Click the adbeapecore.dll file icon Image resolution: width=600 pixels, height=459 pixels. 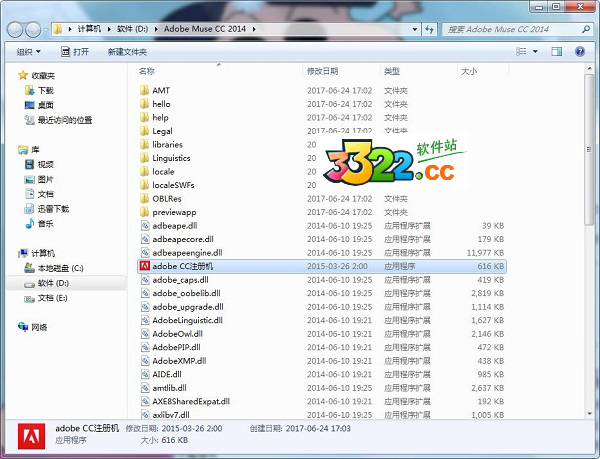[145, 239]
